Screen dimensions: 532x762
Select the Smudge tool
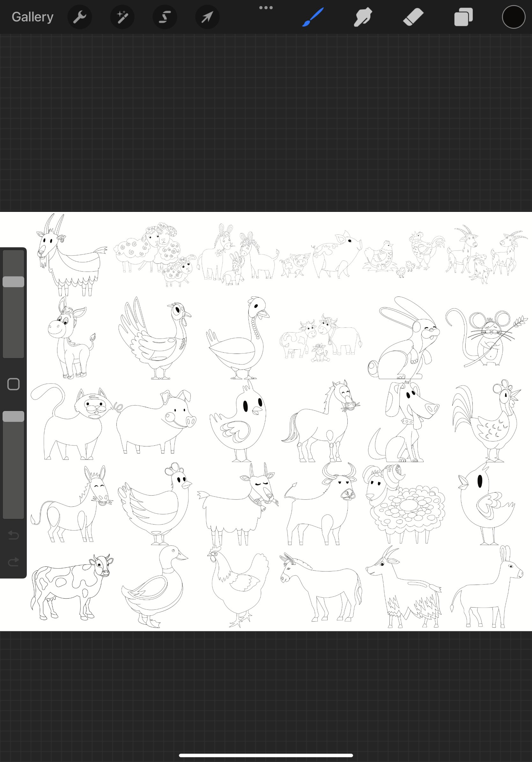tap(362, 17)
